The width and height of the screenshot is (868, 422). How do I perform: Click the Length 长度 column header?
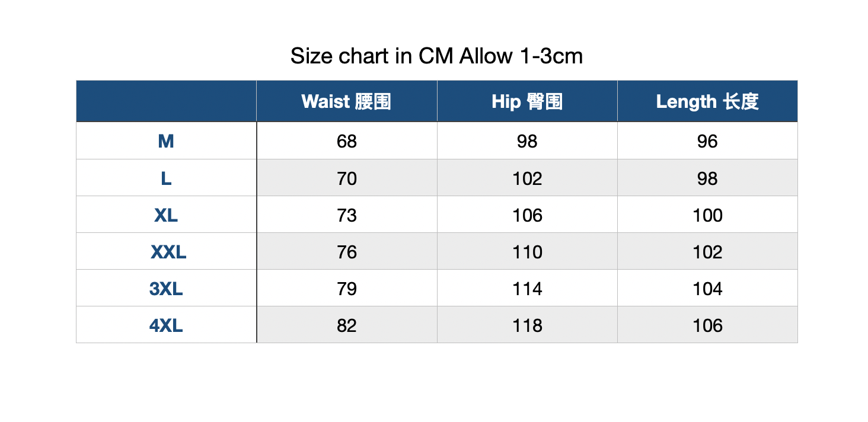pyautogui.click(x=707, y=101)
